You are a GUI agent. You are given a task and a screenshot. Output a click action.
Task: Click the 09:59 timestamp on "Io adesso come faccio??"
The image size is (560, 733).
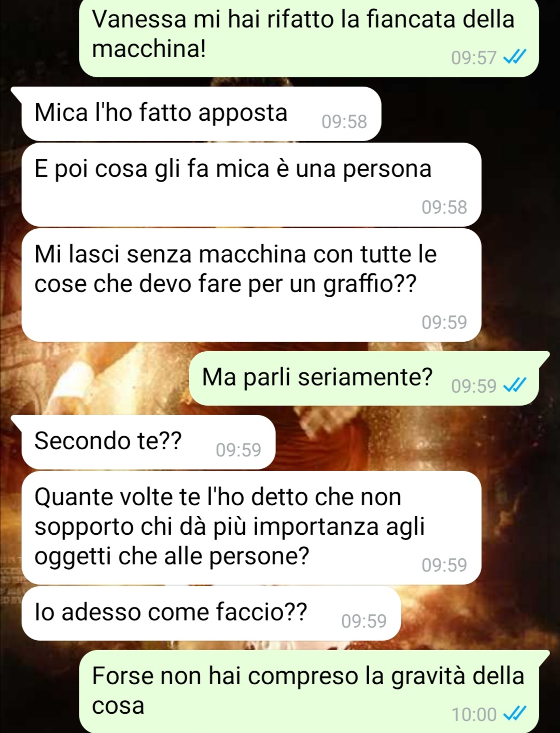pos(364,621)
